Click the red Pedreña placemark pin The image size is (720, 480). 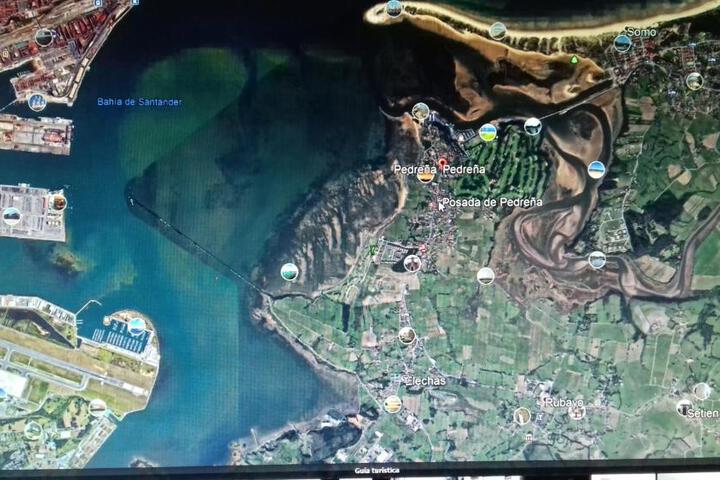coord(443,163)
